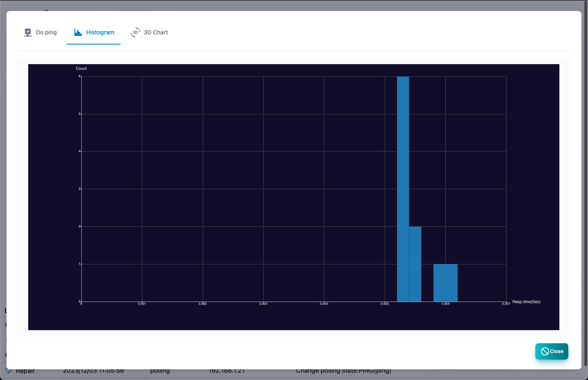
Task: Click the rightmost histogram bar
Action: (451, 283)
